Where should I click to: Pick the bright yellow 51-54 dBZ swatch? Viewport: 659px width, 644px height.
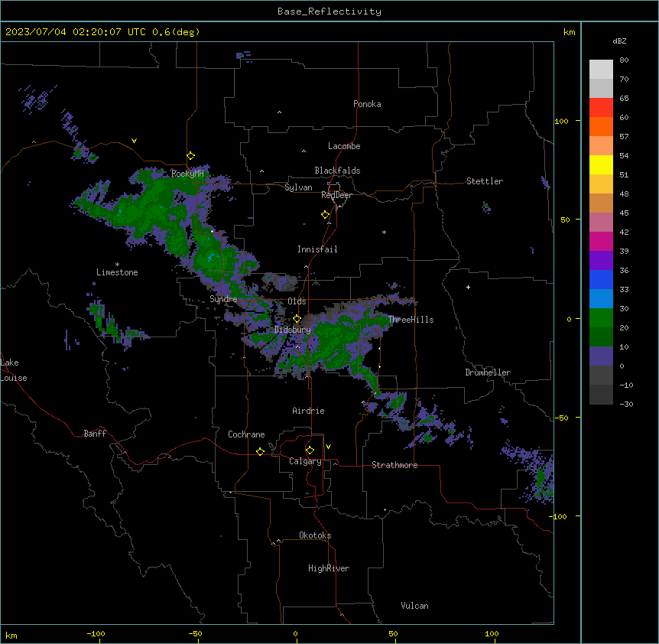pyautogui.click(x=601, y=164)
